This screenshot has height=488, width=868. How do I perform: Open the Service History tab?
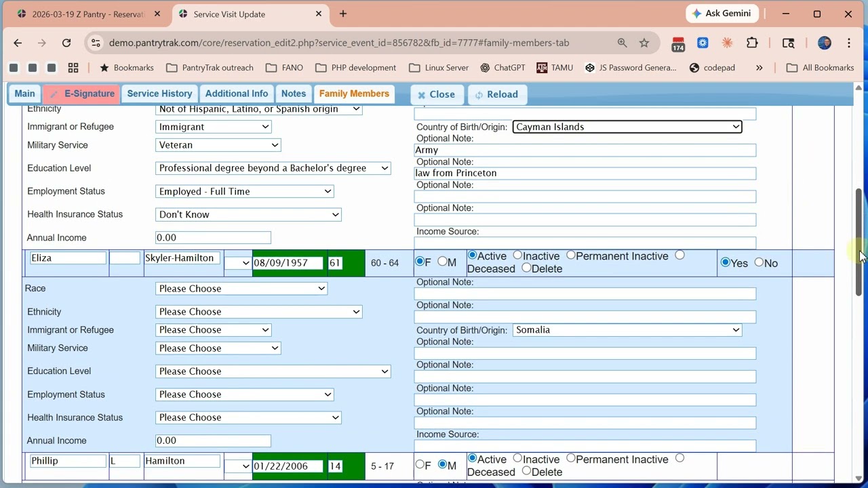[159, 94]
